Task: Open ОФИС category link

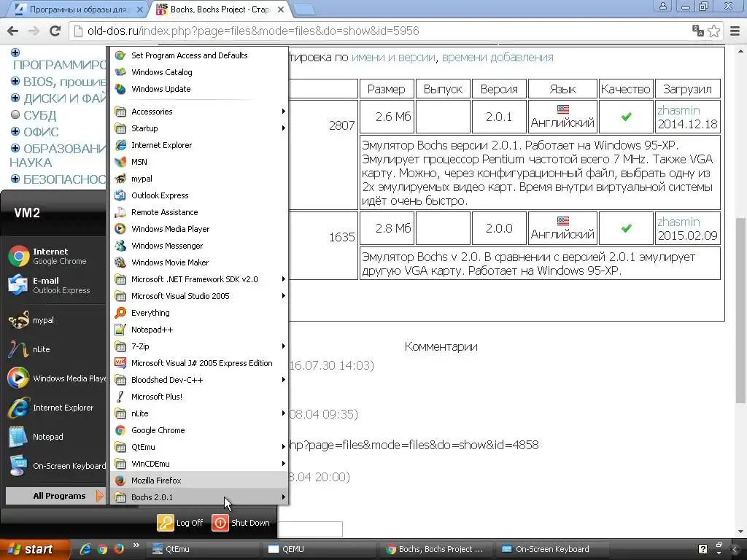Action: pos(41,132)
